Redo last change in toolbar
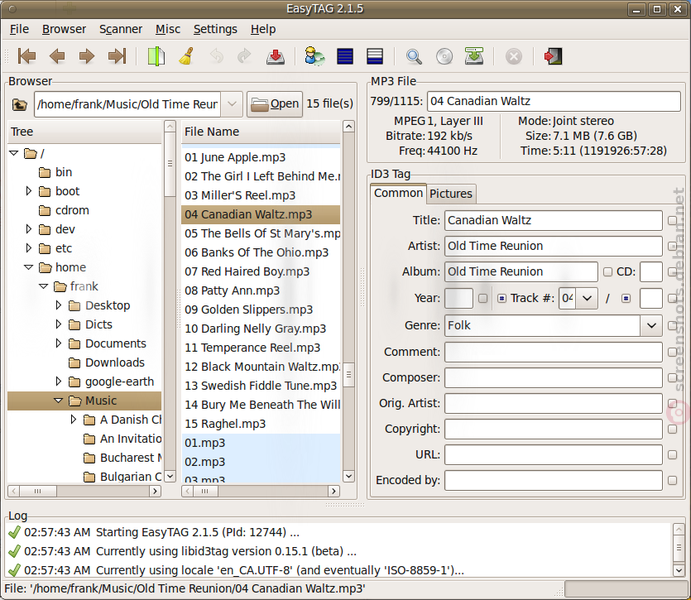Viewport: 691px width, 600px height. [x=244, y=56]
